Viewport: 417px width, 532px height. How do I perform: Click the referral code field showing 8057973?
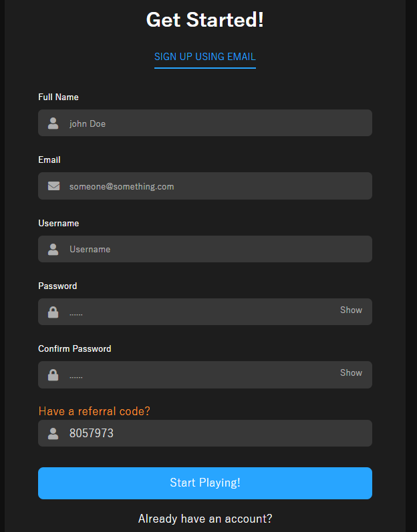(205, 433)
